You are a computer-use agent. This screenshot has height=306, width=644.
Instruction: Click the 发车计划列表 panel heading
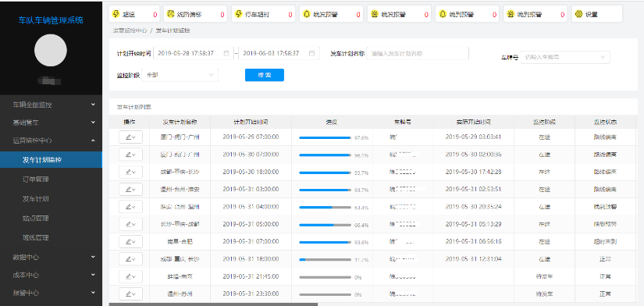(134, 107)
